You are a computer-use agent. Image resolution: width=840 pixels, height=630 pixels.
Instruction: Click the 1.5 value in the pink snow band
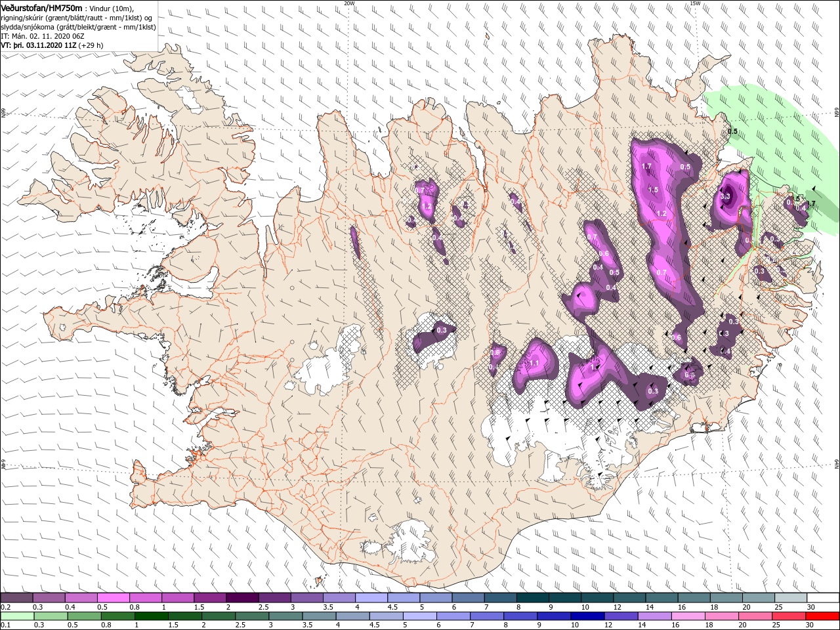click(x=653, y=190)
